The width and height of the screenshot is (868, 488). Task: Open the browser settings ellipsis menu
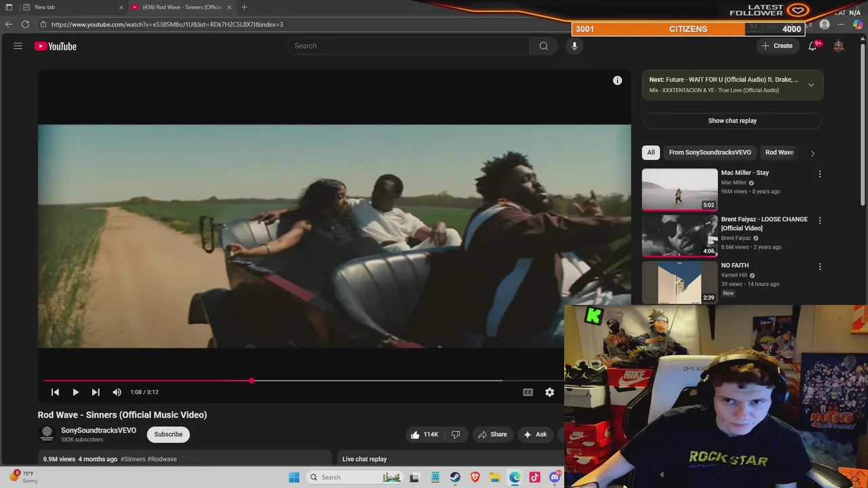841,24
